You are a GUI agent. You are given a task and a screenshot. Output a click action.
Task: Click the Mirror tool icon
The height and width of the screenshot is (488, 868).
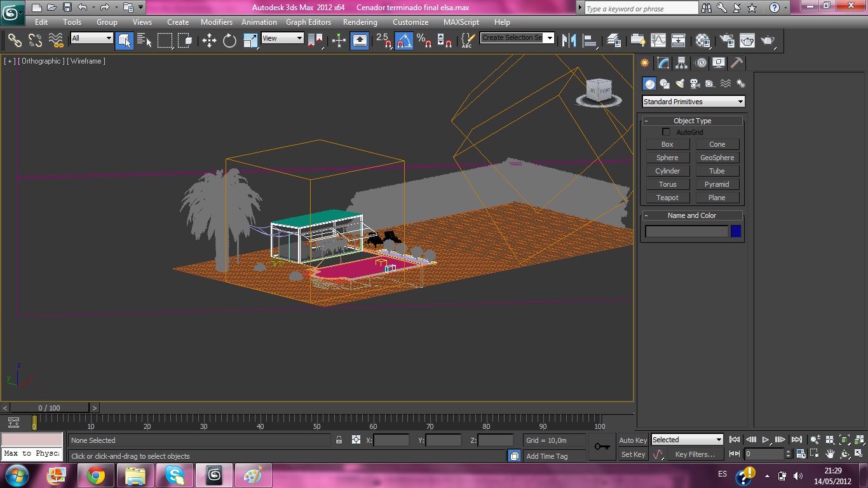coord(569,41)
